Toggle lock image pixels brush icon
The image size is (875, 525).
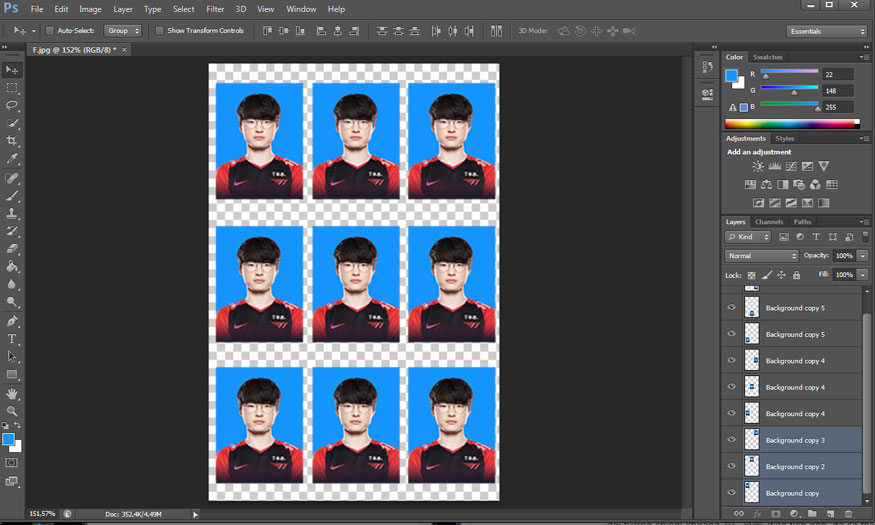point(767,275)
